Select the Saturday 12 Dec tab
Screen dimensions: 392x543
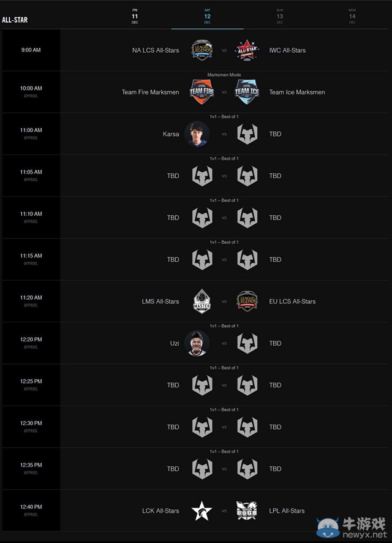[207, 16]
